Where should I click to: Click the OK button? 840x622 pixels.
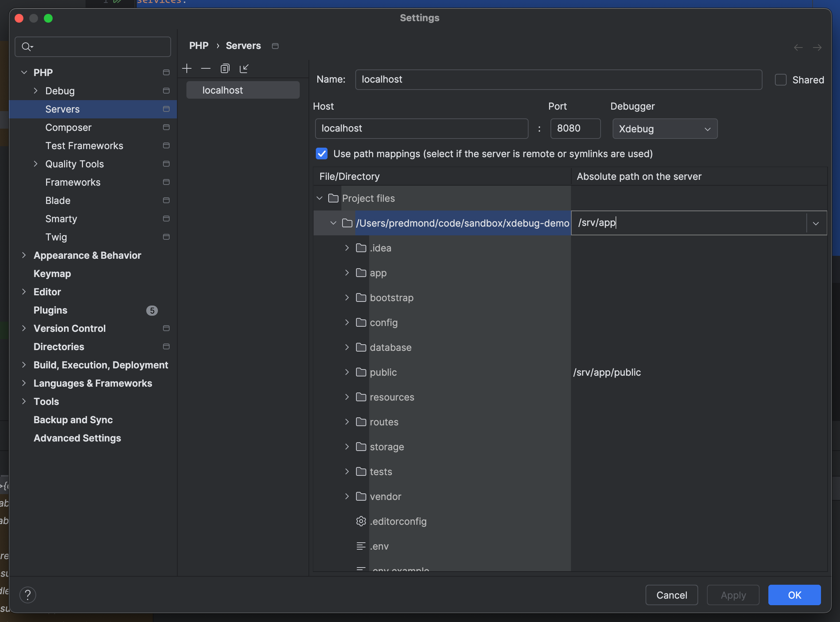pos(794,595)
